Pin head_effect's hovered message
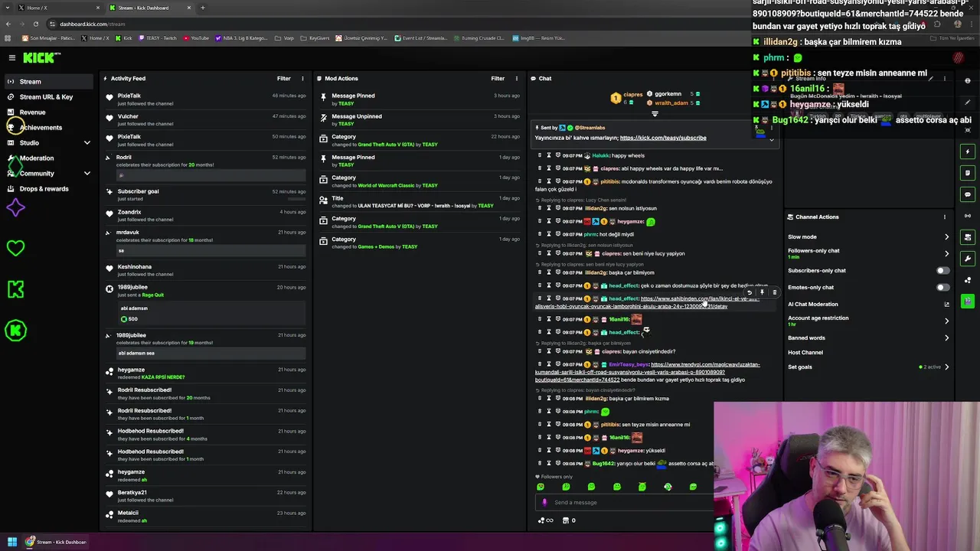The width and height of the screenshot is (980, 551). (762, 292)
